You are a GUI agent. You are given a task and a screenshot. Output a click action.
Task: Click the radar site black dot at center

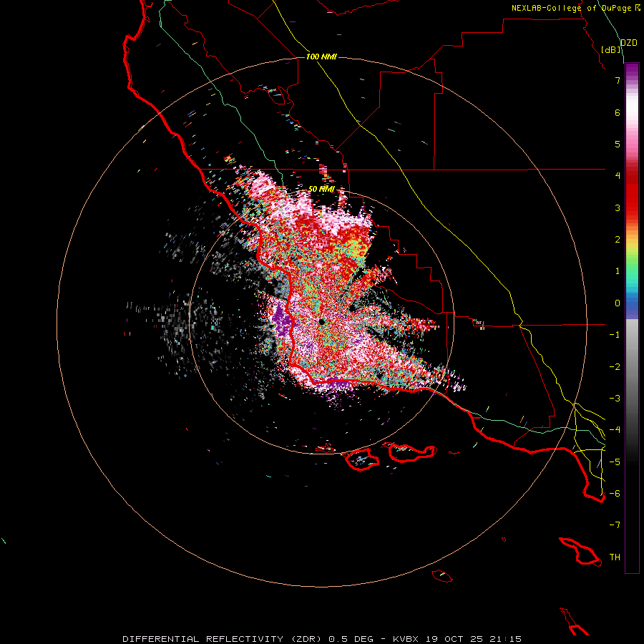tap(321, 321)
